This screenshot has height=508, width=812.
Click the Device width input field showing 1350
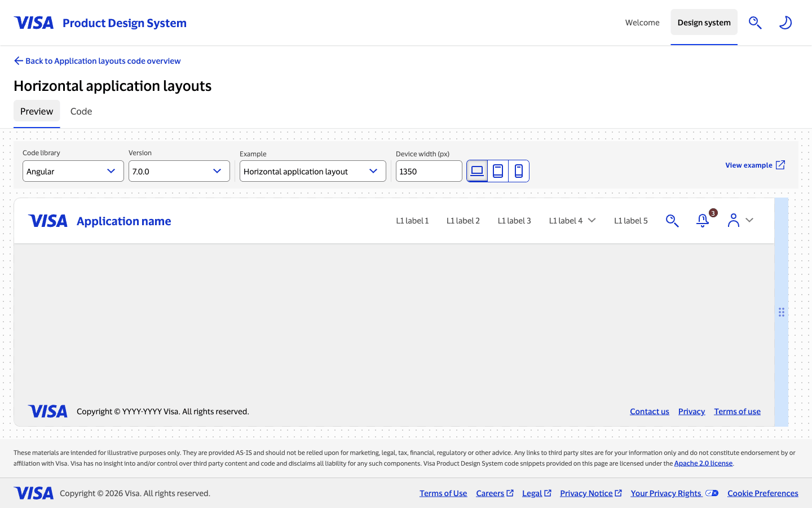pyautogui.click(x=429, y=171)
